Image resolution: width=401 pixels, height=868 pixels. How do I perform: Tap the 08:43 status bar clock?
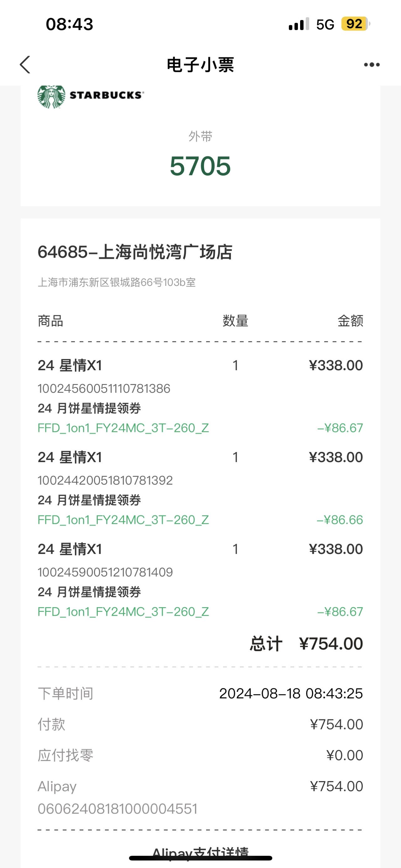(69, 24)
